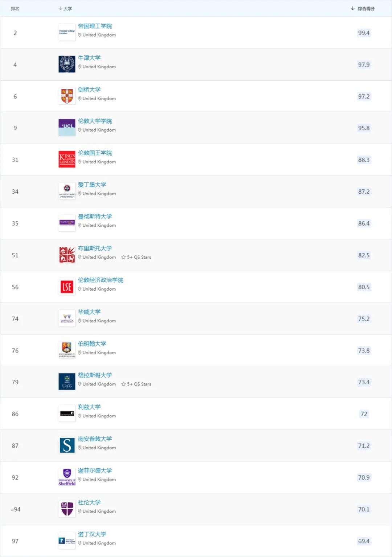
Task: Click the University of Sheffield logo
Action: tap(67, 477)
